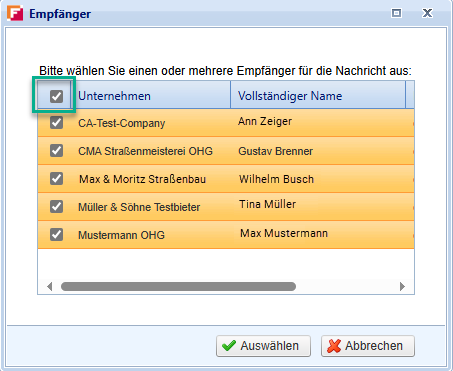The image size is (453, 371).
Task: Click the right arrow of horizontal scrollbar
Action: 402,286
